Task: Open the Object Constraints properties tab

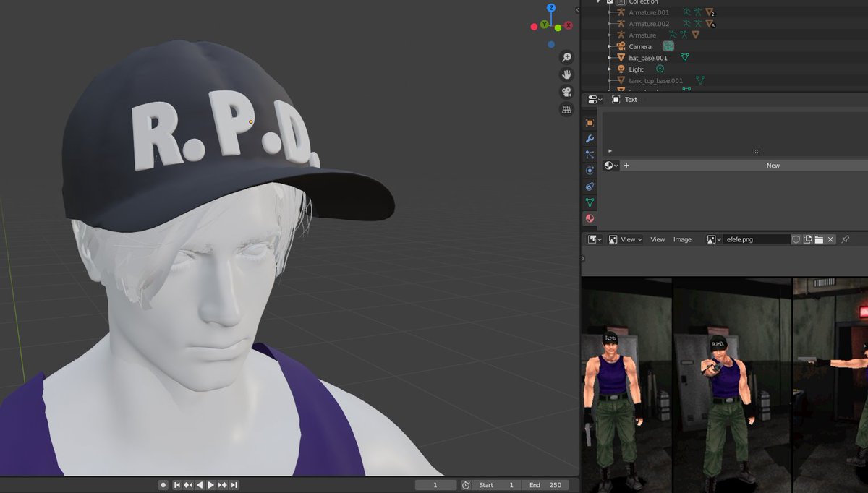Action: coord(590,187)
